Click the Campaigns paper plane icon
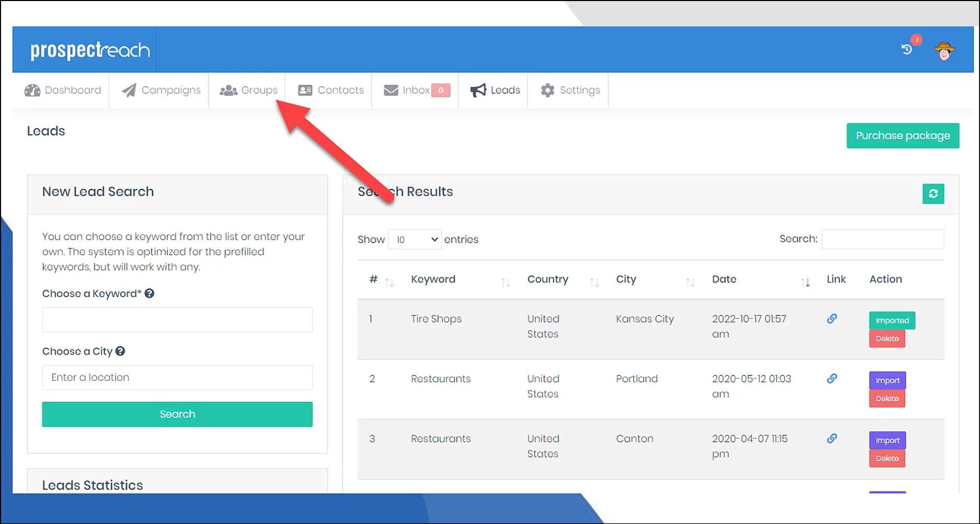 tap(129, 90)
